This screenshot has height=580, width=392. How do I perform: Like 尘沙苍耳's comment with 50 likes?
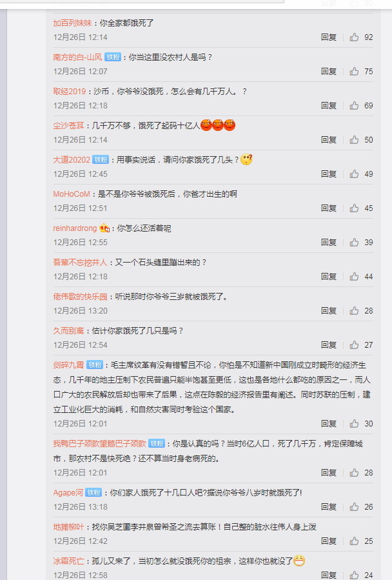tap(354, 139)
